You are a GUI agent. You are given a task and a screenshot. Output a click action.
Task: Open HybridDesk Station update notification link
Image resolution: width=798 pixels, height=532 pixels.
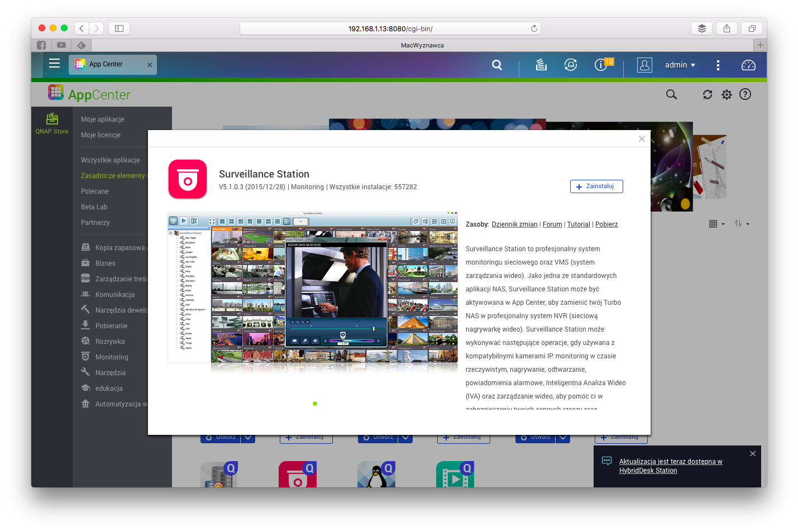tap(671, 466)
